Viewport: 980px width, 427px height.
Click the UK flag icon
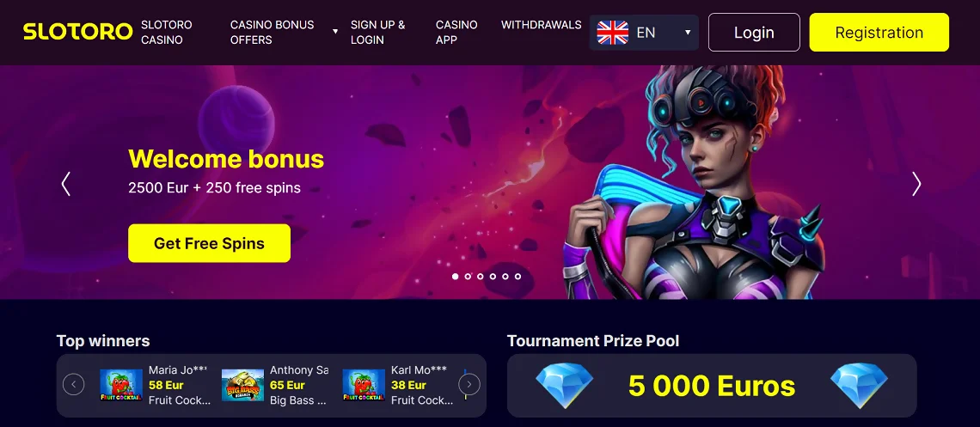612,33
